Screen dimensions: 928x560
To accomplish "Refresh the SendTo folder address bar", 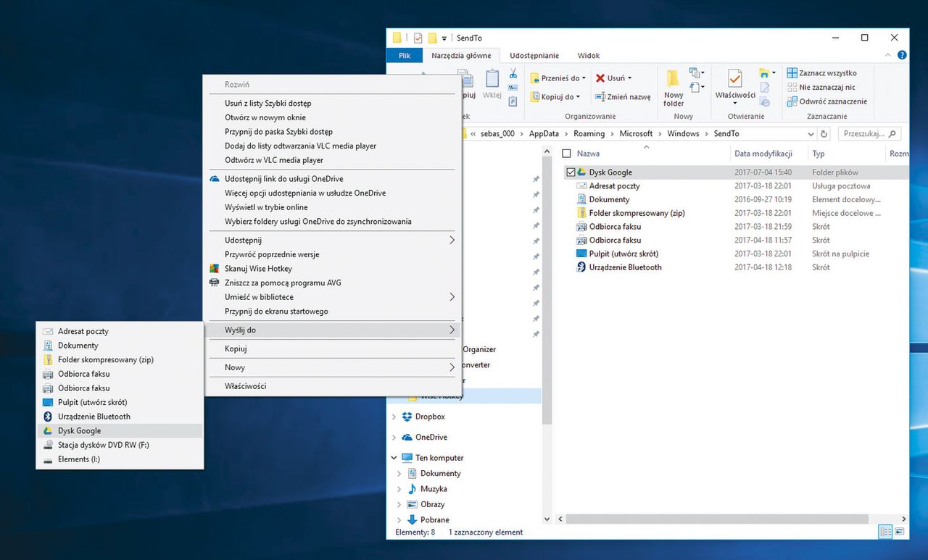I will (x=824, y=134).
